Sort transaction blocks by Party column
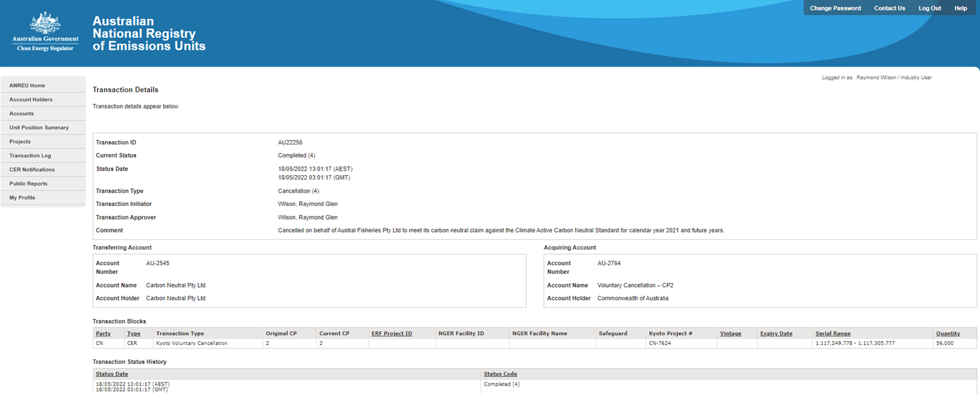Screen dimensions: 980x394 103,333
